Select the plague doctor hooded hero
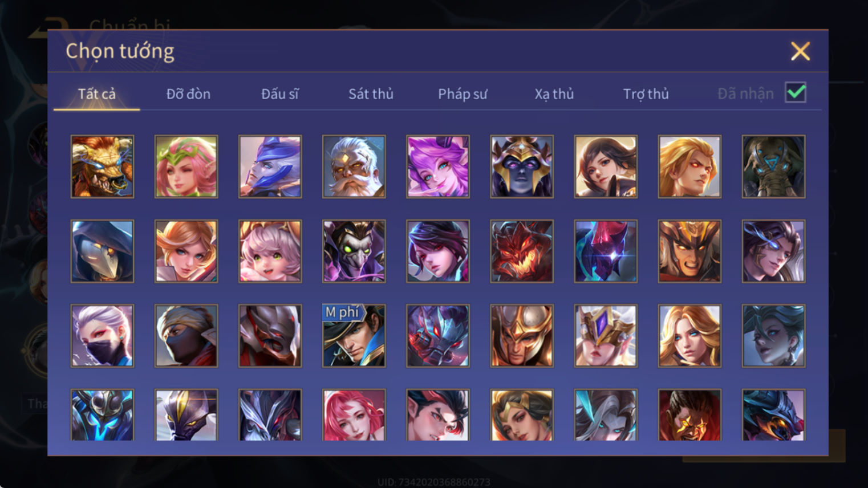 coord(102,251)
